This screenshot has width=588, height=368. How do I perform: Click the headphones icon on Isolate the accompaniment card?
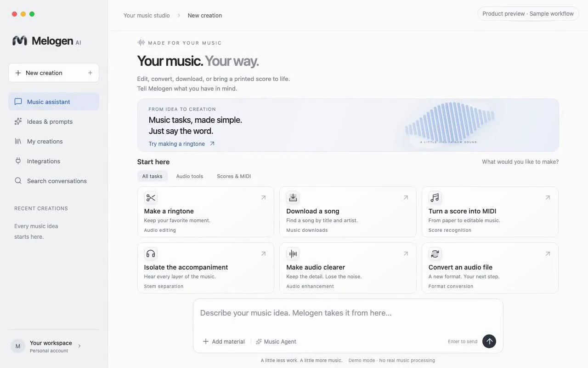(x=151, y=254)
